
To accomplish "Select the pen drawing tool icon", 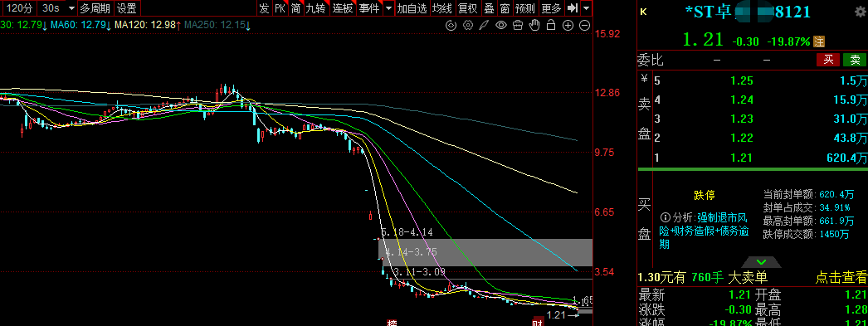I will click(x=485, y=25).
